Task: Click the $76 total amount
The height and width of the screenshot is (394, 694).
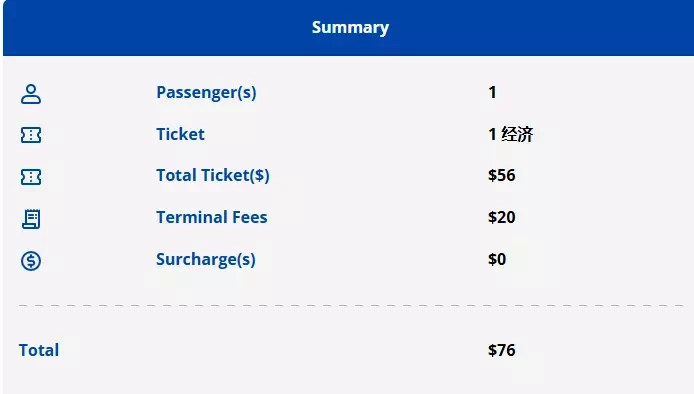Action: pos(502,350)
